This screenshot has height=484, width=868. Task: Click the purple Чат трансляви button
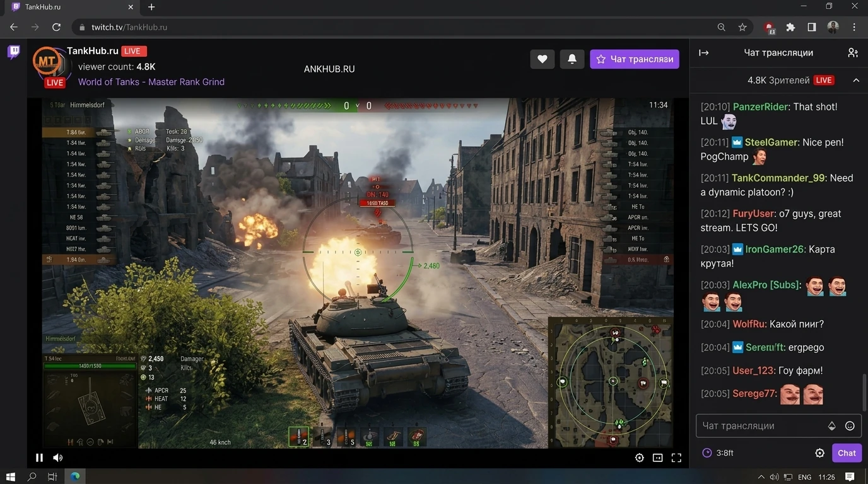point(635,59)
